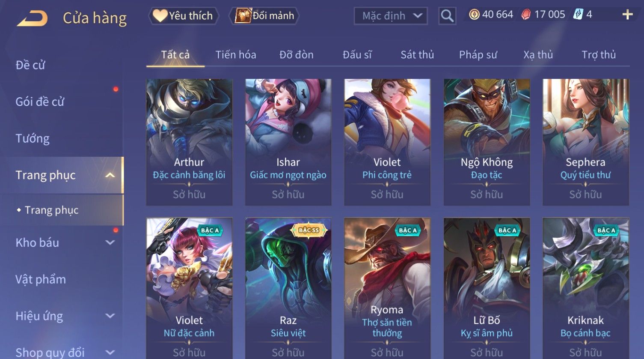Open Gói đề cử in the sidebar

coord(40,102)
